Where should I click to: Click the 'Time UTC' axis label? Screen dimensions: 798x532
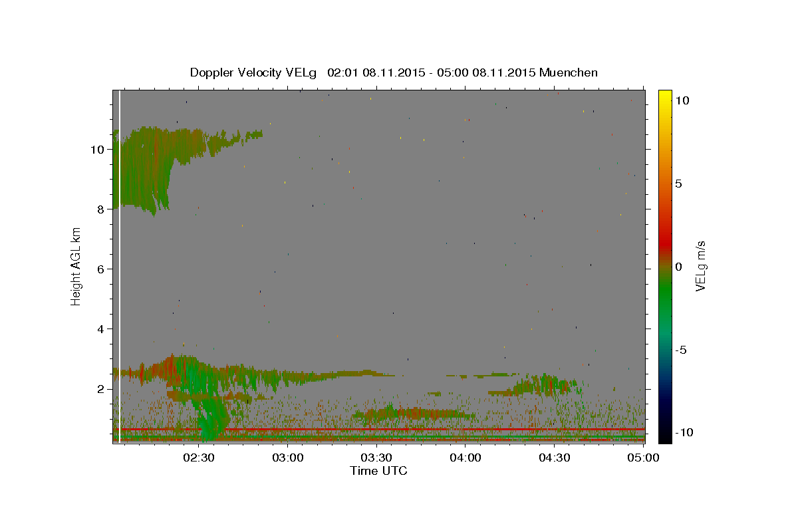coord(378,471)
